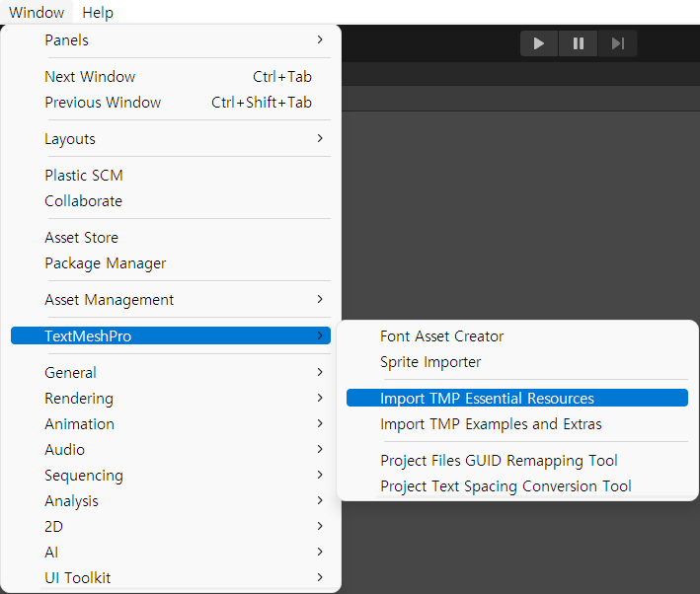Expand Asset Management submenu
Viewport: 700px width, 594px height.
[x=171, y=299]
